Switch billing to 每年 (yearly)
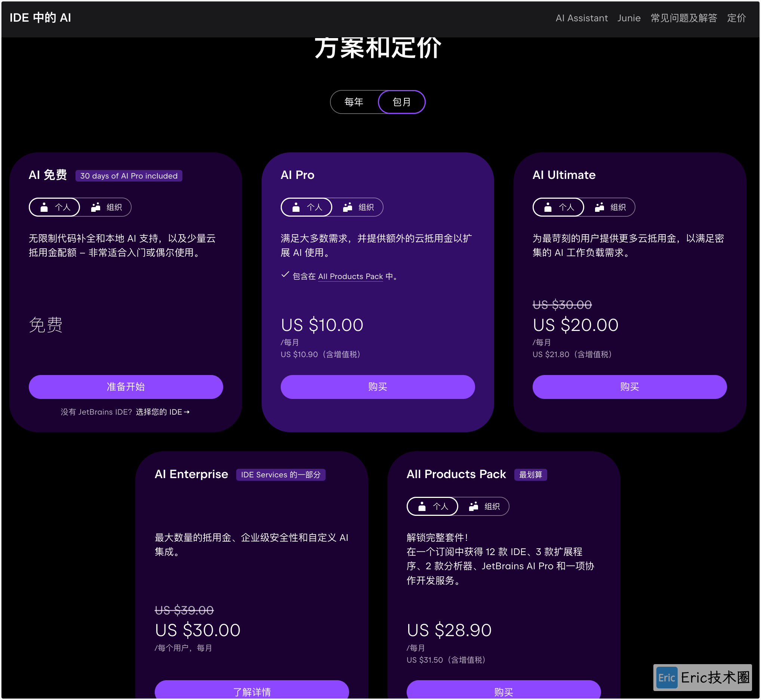 354,102
